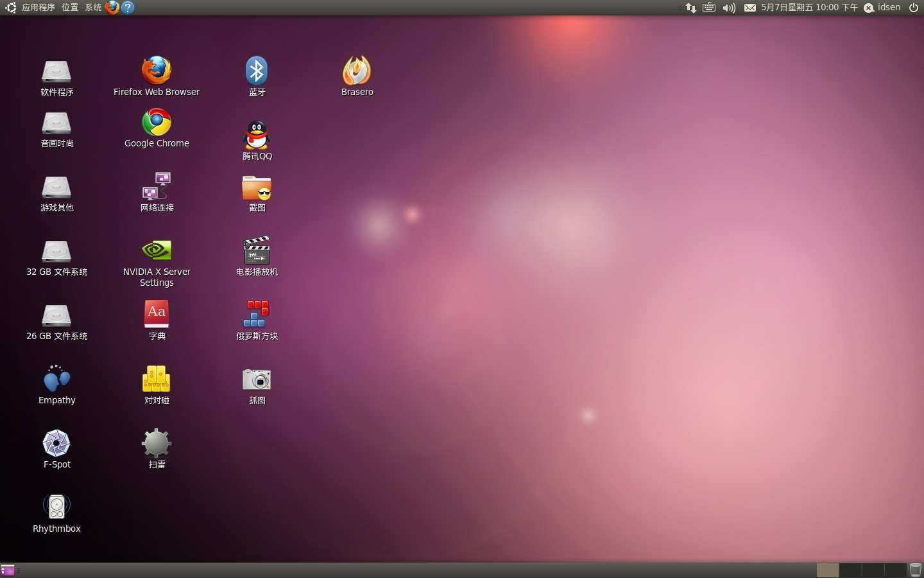The image size is (924, 578).
Task: Open the trash icon in bottom panel
Action: point(916,570)
